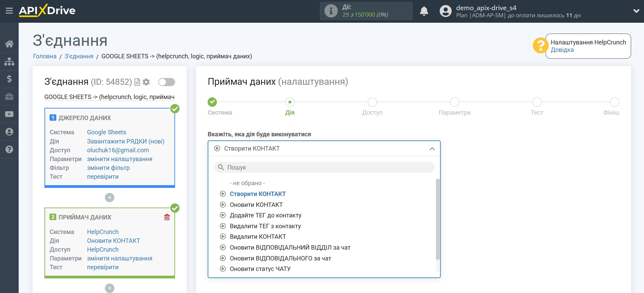Select 'Оновити КОНТАКТ' option
The width and height of the screenshot is (644, 293).
pyautogui.click(x=256, y=205)
